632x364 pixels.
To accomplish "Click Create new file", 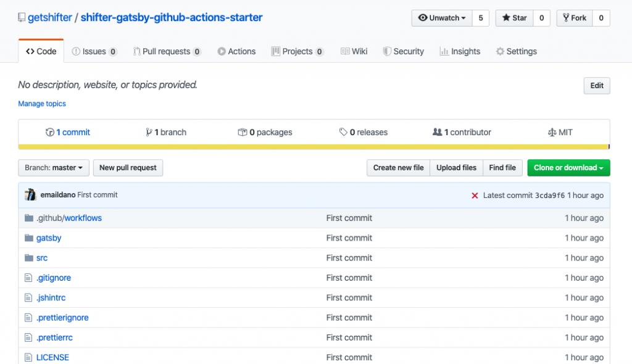I will [398, 168].
